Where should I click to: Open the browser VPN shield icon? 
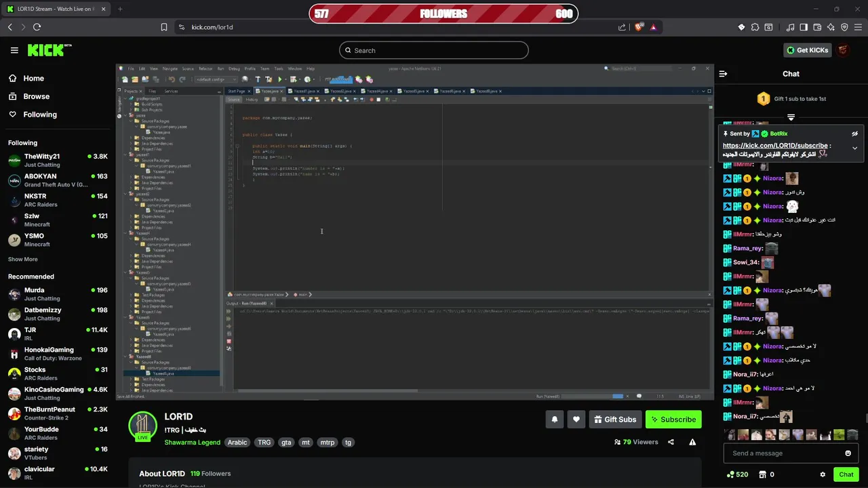point(844,27)
